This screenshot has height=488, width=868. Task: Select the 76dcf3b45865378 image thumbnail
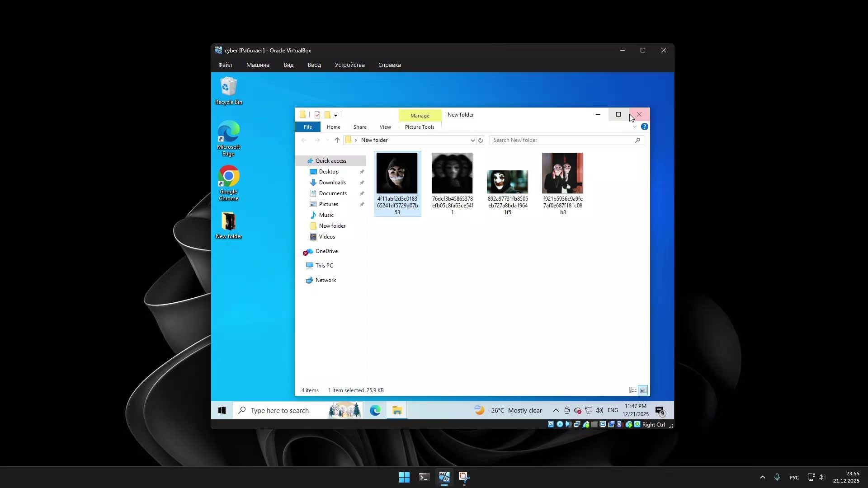pyautogui.click(x=452, y=174)
